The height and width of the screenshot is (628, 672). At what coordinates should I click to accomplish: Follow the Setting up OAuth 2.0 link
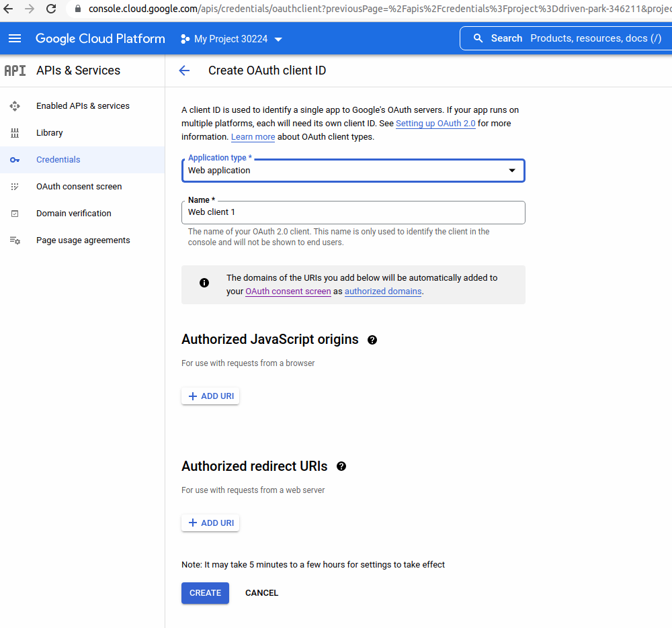coord(435,124)
